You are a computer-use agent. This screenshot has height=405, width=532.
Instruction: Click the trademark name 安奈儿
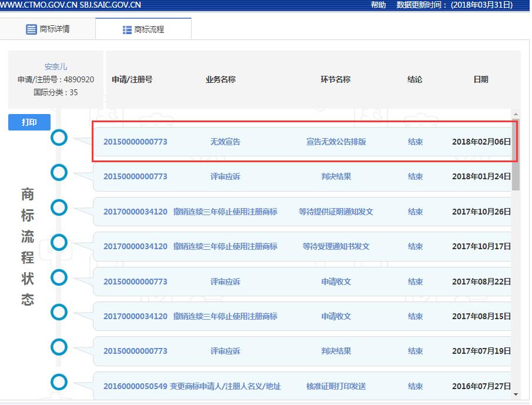55,66
